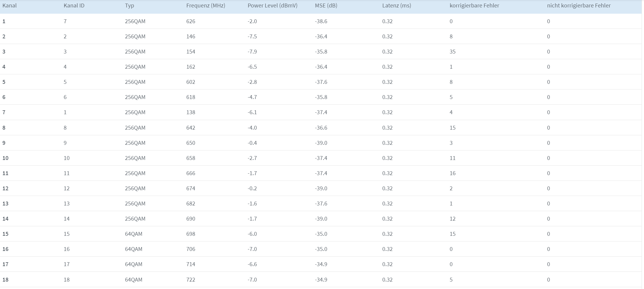Viewport: 644px width, 289px height.
Task: Select the Typ column header
Action: coord(130,6)
